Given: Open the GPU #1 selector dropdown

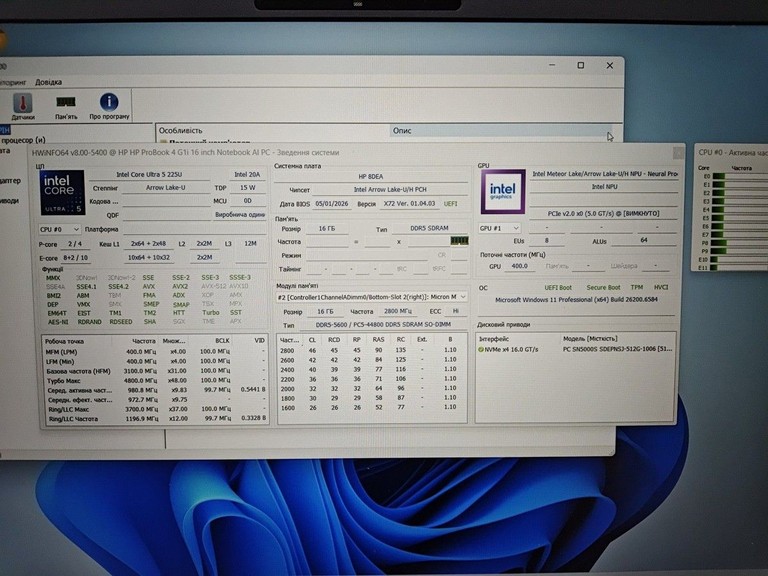Looking at the screenshot, I should pos(499,228).
